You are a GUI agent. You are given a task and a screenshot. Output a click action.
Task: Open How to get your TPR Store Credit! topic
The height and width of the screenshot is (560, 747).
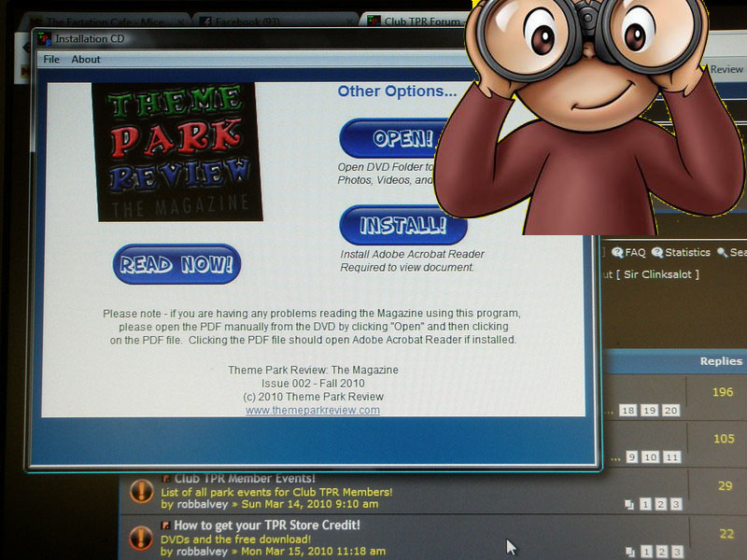(x=267, y=525)
